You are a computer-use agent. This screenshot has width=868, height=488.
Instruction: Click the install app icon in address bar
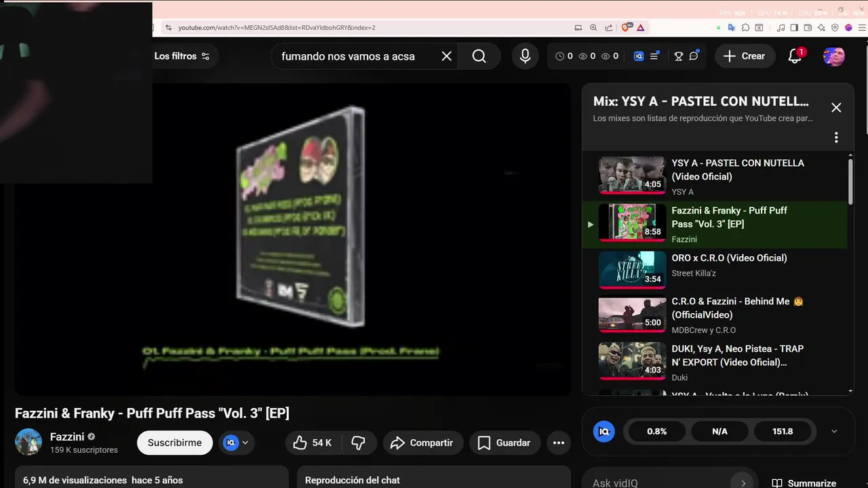[x=578, y=28]
